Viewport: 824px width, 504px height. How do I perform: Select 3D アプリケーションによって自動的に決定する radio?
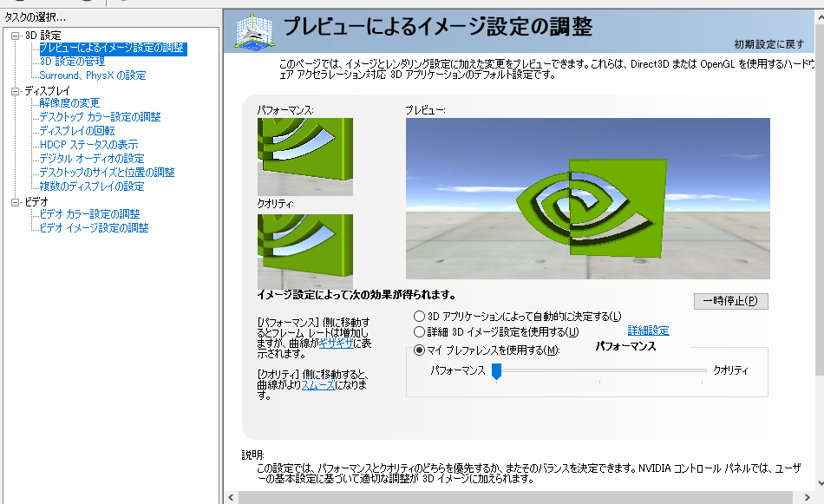[x=419, y=317]
